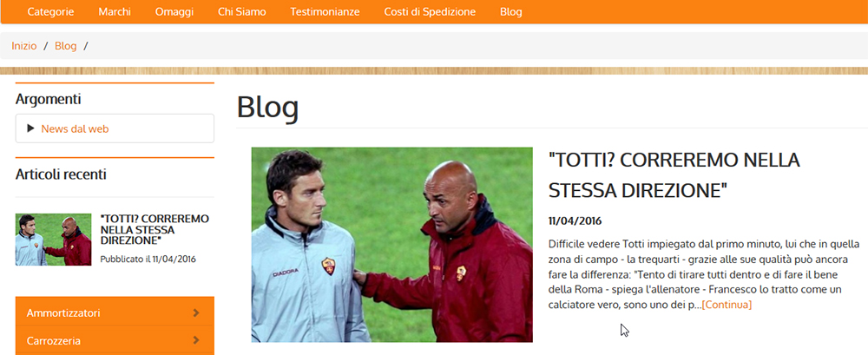Expand the Ammortizzatori chevron arrow
Screen dimensions: 868x355
coord(196,313)
